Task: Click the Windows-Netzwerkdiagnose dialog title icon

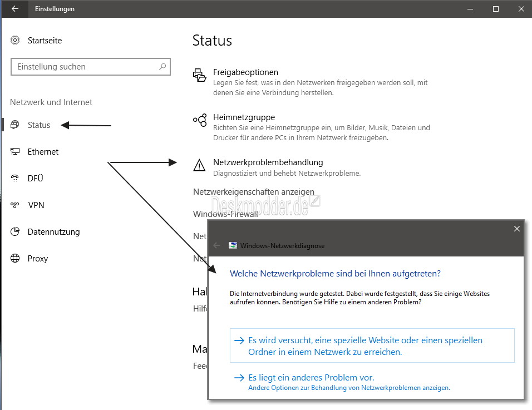Action: pos(233,245)
